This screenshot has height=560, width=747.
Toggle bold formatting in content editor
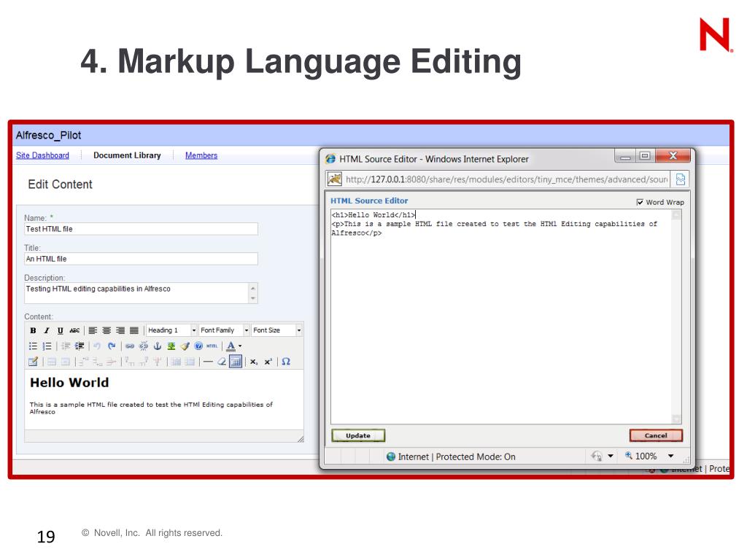pyautogui.click(x=33, y=330)
